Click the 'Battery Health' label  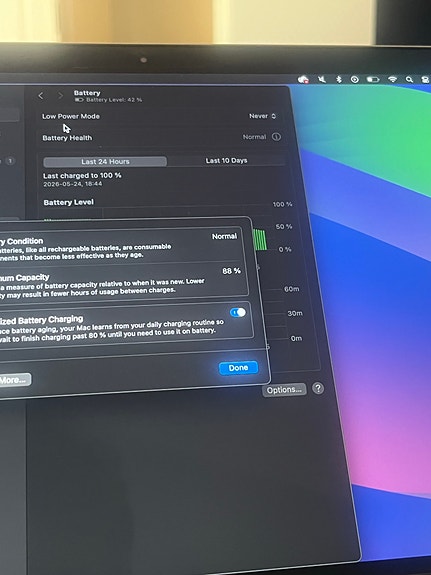pyautogui.click(x=67, y=138)
